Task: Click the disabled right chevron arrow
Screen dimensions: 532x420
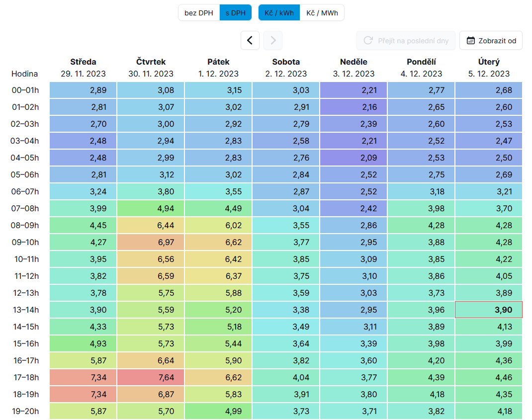Action: 273,40
